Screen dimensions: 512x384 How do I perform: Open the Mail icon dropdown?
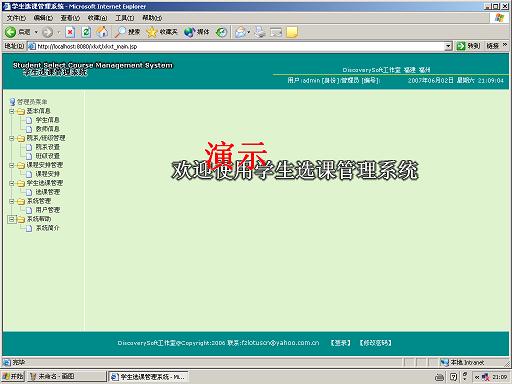tap(242, 32)
